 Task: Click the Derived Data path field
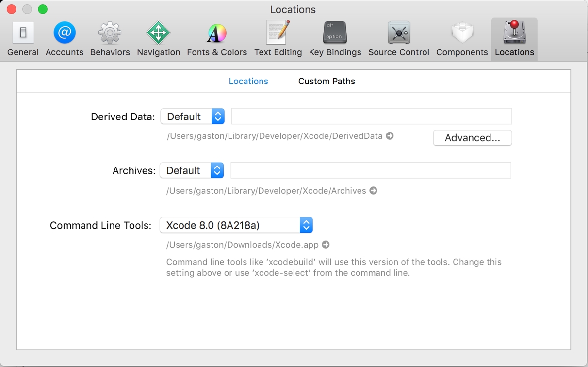point(371,117)
